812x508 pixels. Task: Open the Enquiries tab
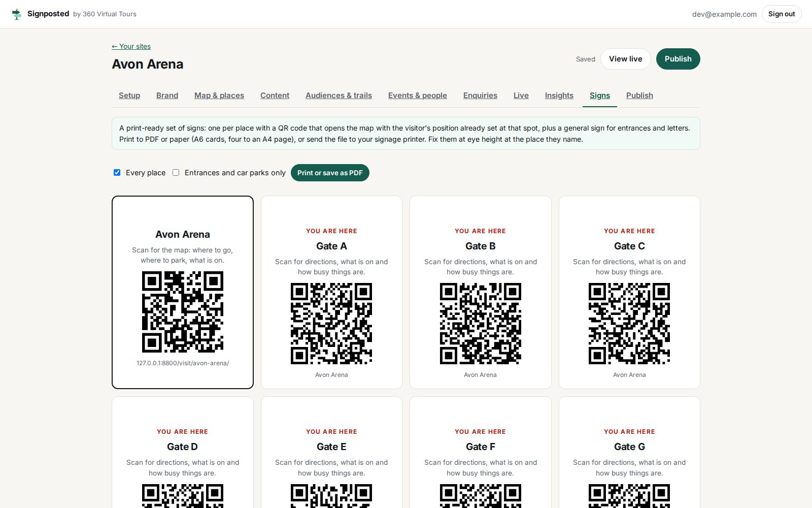tap(480, 96)
